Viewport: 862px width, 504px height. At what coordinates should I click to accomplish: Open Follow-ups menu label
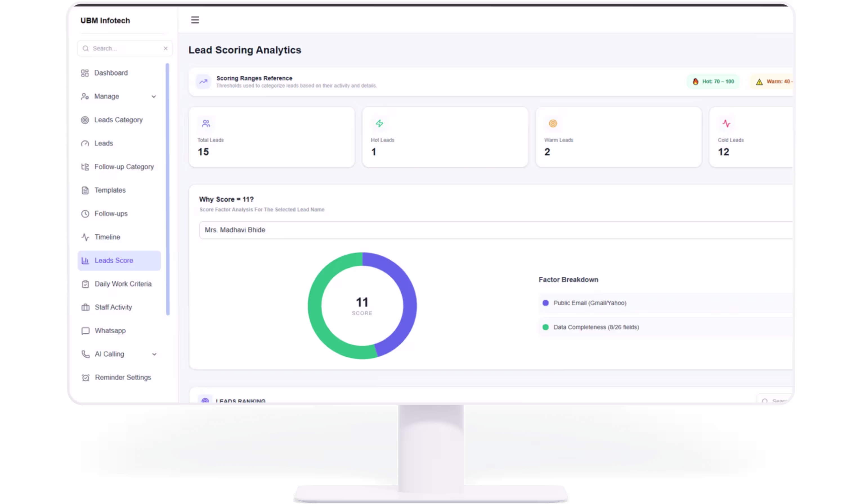(111, 214)
